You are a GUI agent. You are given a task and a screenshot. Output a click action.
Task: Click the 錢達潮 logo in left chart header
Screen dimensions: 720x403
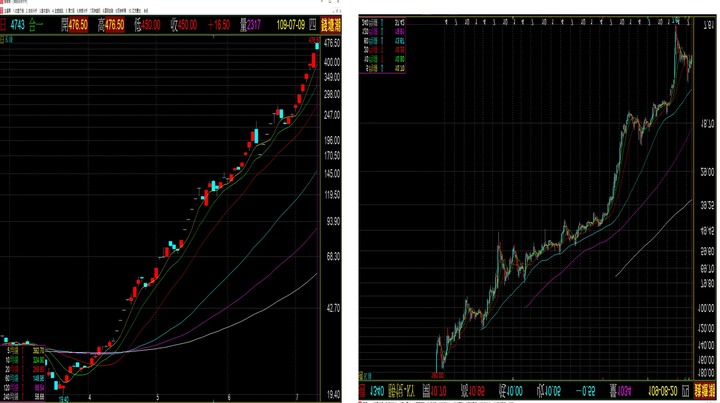tap(331, 25)
